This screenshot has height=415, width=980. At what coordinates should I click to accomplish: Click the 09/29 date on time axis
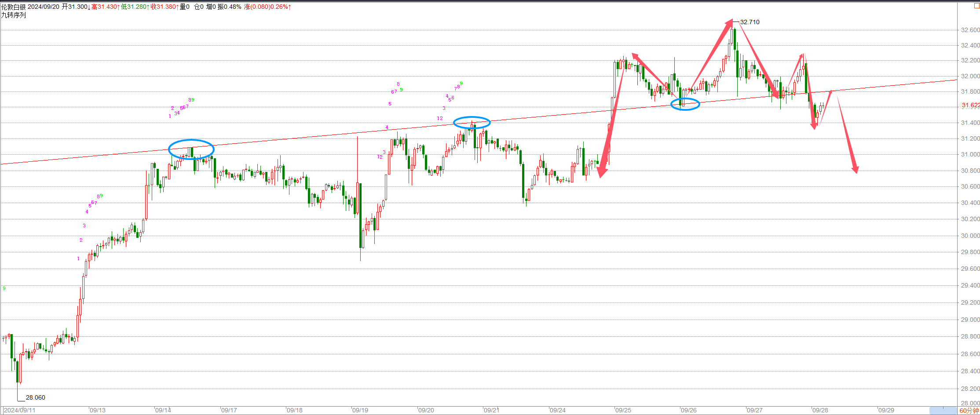pos(886,410)
